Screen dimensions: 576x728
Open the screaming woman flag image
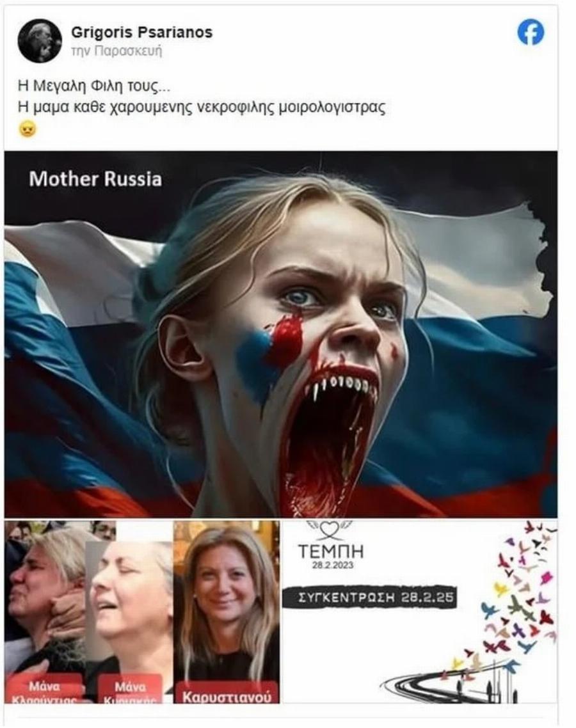(280, 334)
